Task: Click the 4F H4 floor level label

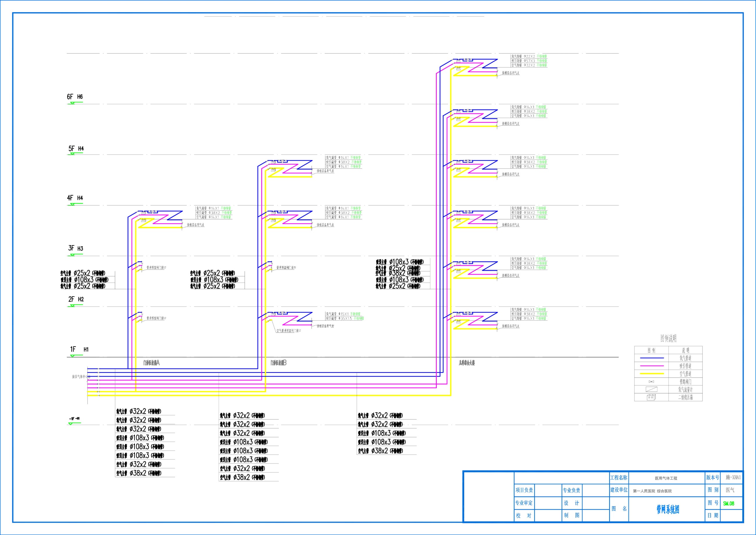Action: pos(75,198)
